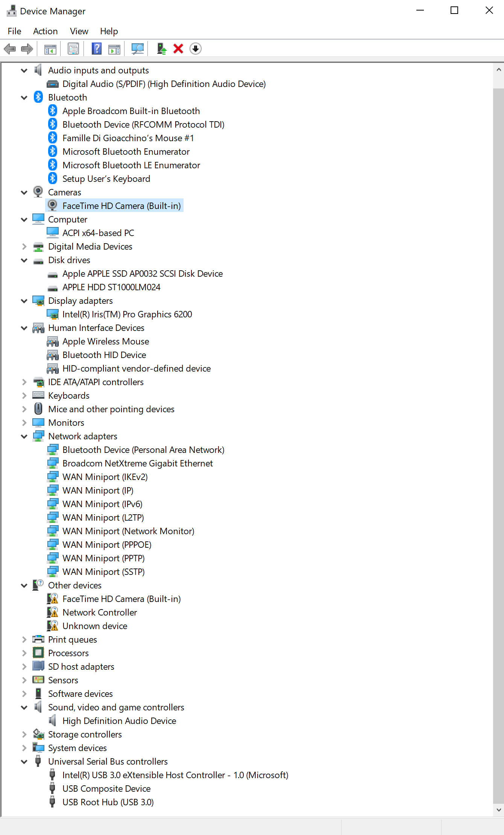Image resolution: width=504 pixels, height=835 pixels.
Task: Click the Display adapters category icon
Action: 38,300
